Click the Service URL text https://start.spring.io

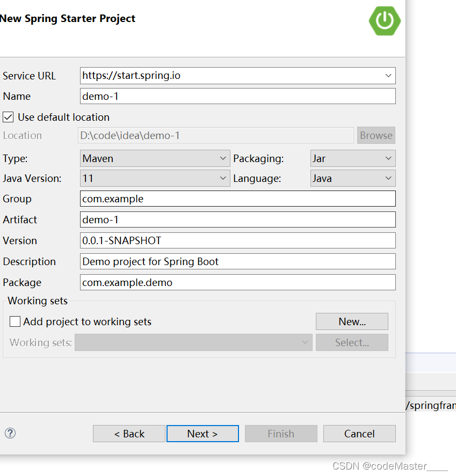click(x=131, y=76)
